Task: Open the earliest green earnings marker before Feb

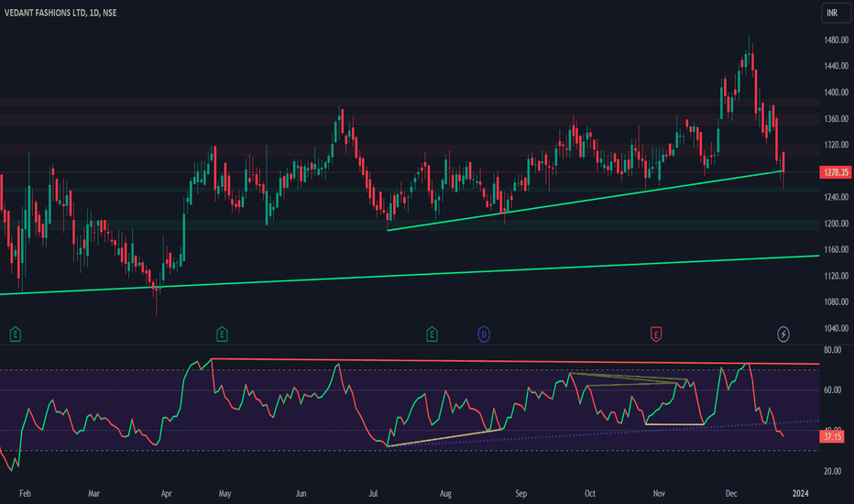Action: [x=16, y=334]
